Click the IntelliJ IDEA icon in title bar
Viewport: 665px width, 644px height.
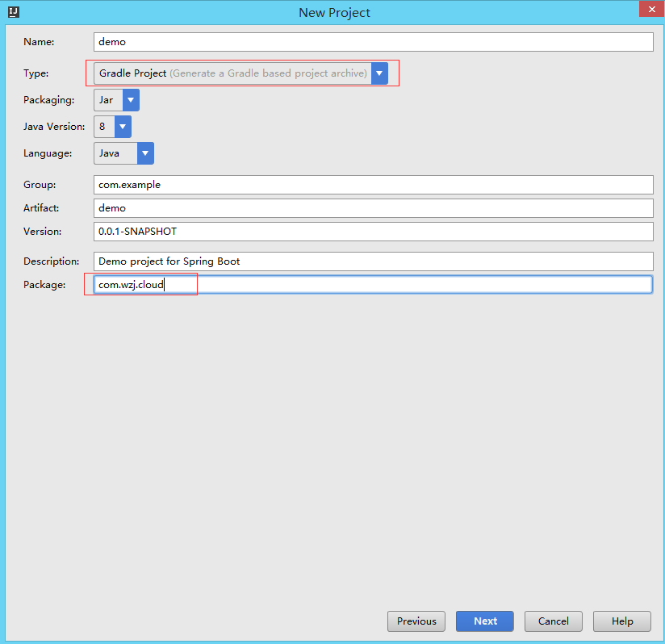[x=14, y=12]
